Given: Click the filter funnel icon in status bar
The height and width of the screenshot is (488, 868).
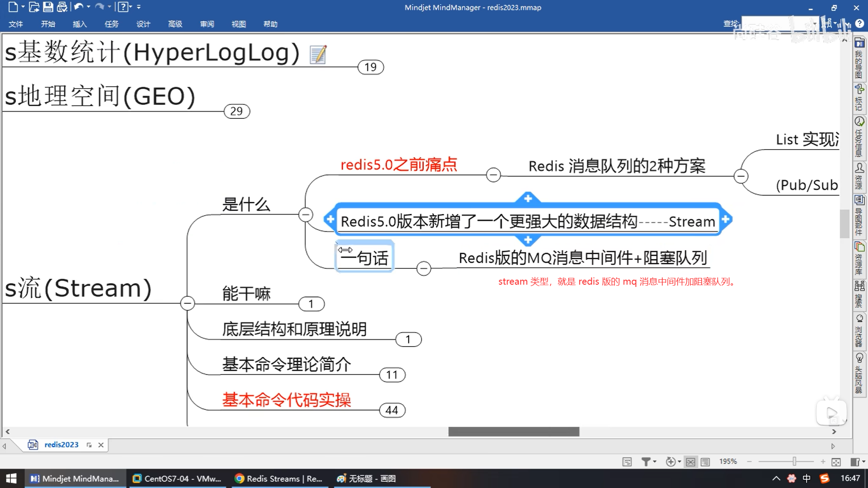Looking at the screenshot, I should tap(646, 461).
